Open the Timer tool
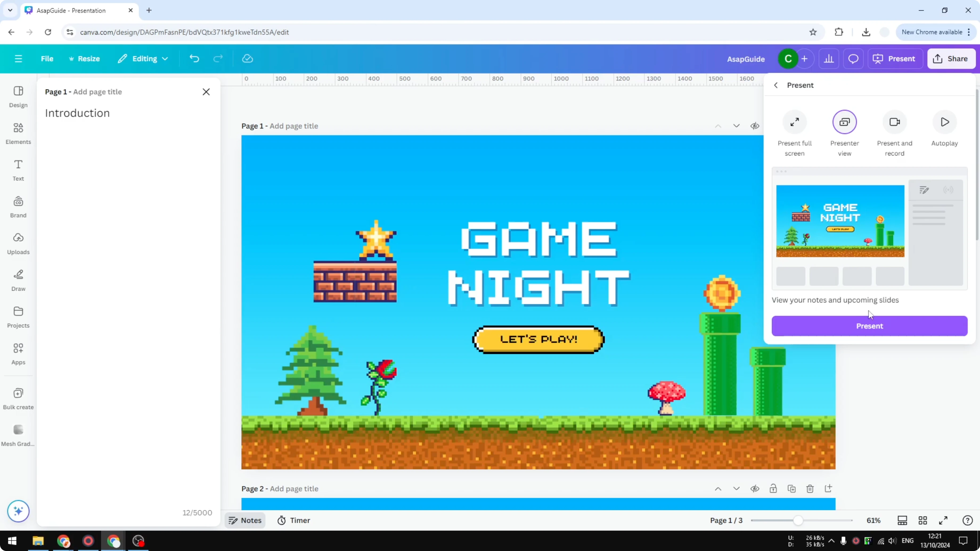This screenshot has width=980, height=551. pyautogui.click(x=293, y=520)
